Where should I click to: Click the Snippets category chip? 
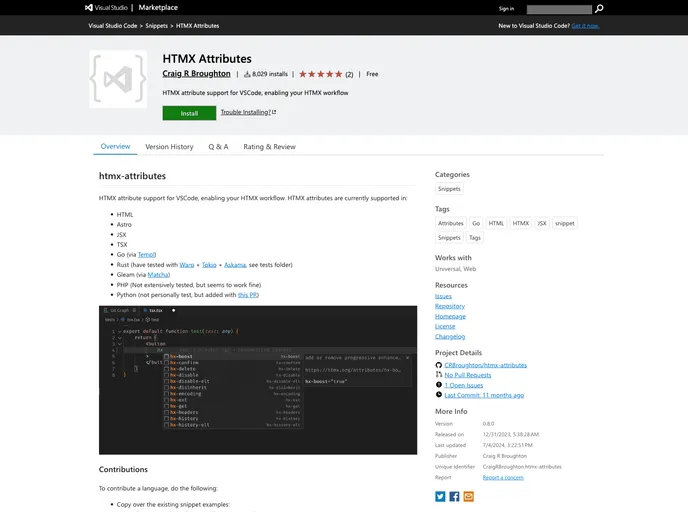[449, 189]
